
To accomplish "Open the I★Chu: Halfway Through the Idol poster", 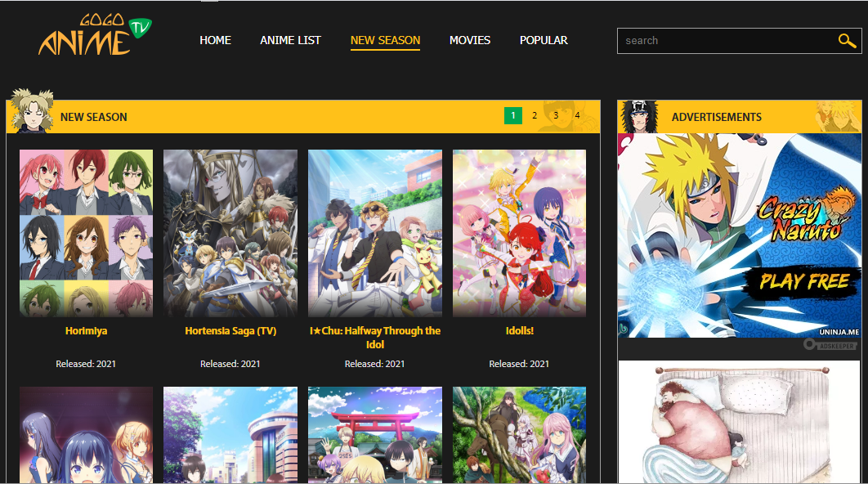I will point(375,233).
